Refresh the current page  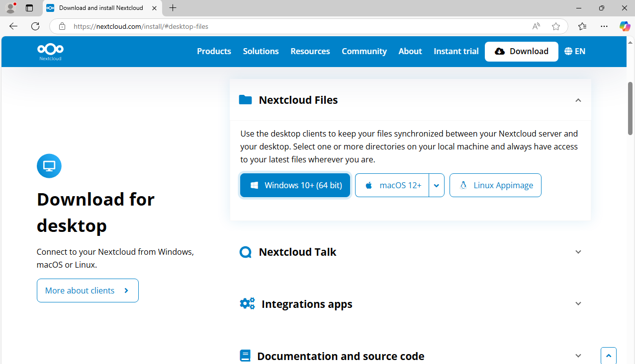tap(35, 26)
